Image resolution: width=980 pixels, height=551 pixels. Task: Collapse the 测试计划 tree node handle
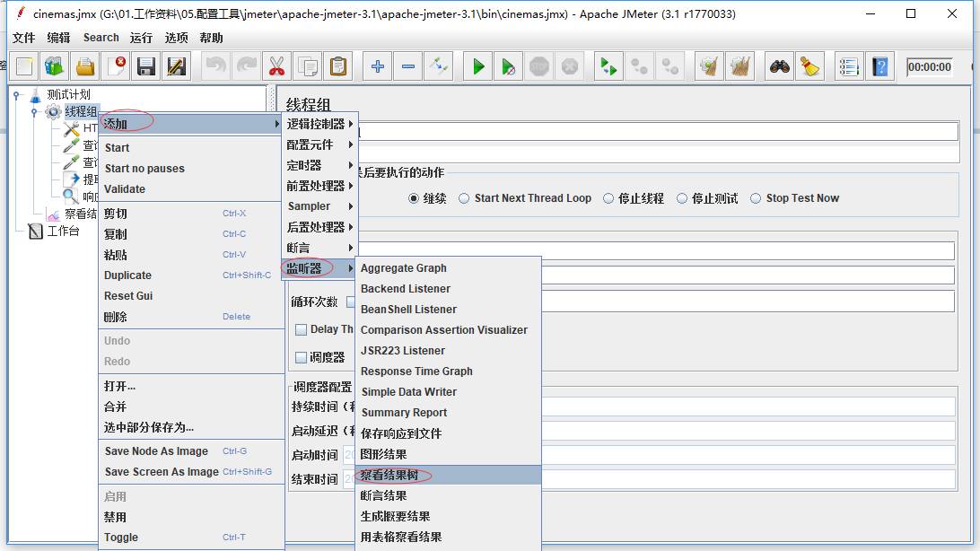click(17, 95)
